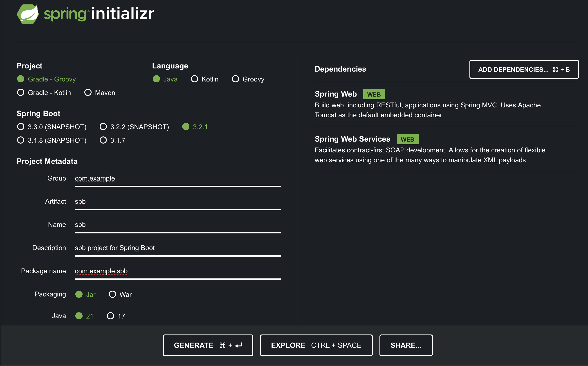Screen dimensions: 588x366
Task: Choose Maven as the project type
Action: click(x=100, y=93)
